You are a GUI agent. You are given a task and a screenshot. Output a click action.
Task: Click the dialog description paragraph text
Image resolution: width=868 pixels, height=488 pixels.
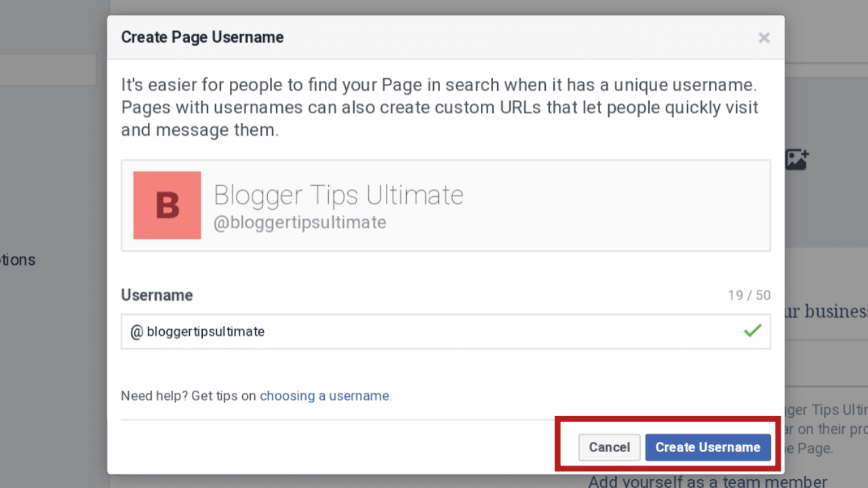[439, 107]
